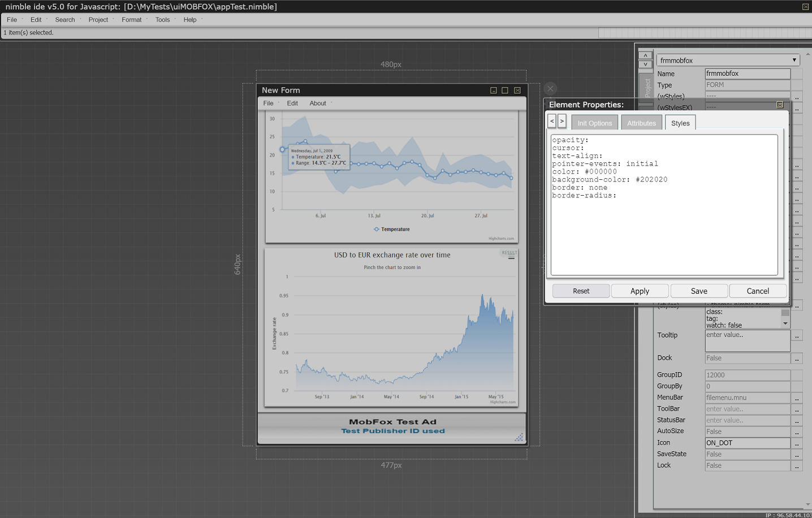Open the (wStylesEX) editor dots button
Screen dimensions: 812x518
797,108
